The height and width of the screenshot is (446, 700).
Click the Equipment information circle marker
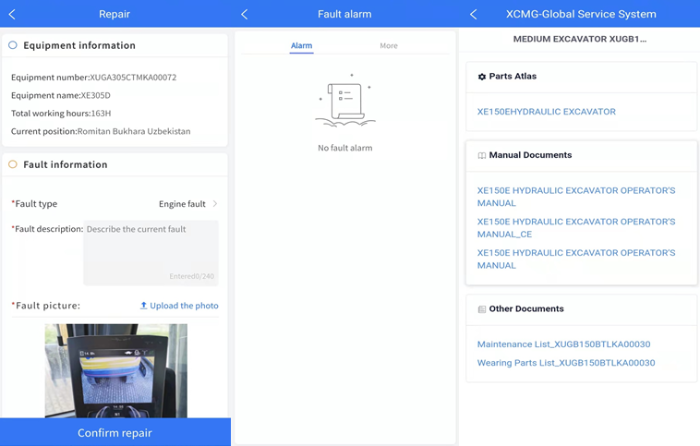click(13, 45)
